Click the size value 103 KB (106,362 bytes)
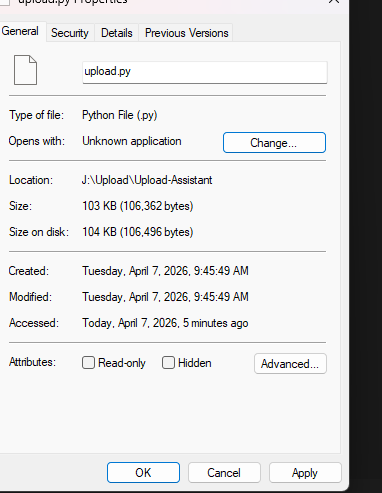Image resolution: width=382 pixels, height=493 pixels. click(x=138, y=206)
